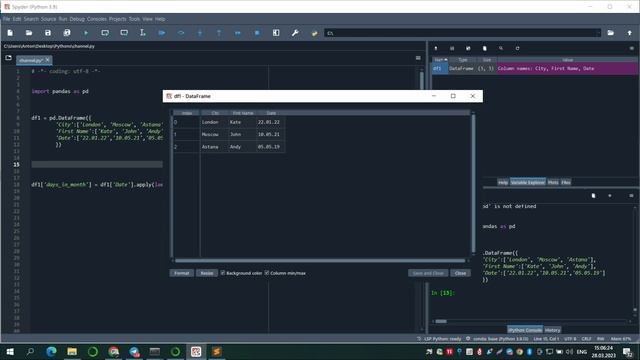Open the PYTHONPATH manager icon

coord(314,33)
